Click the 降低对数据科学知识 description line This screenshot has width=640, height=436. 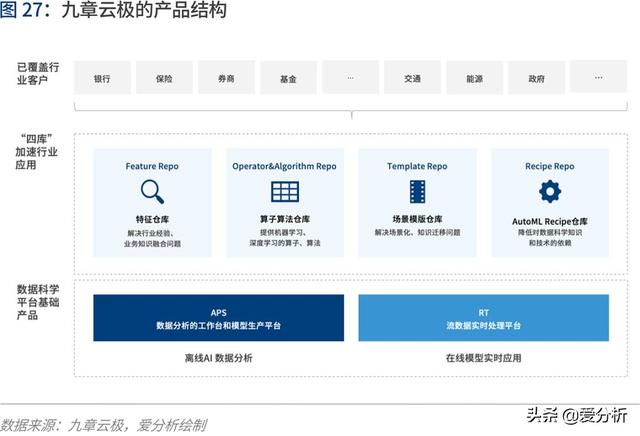[550, 232]
